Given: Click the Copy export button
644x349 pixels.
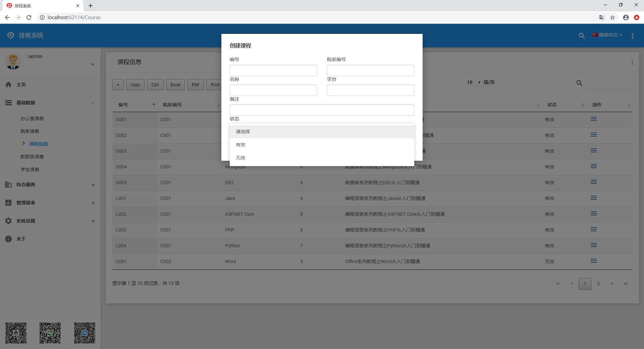Looking at the screenshot, I should click(136, 85).
